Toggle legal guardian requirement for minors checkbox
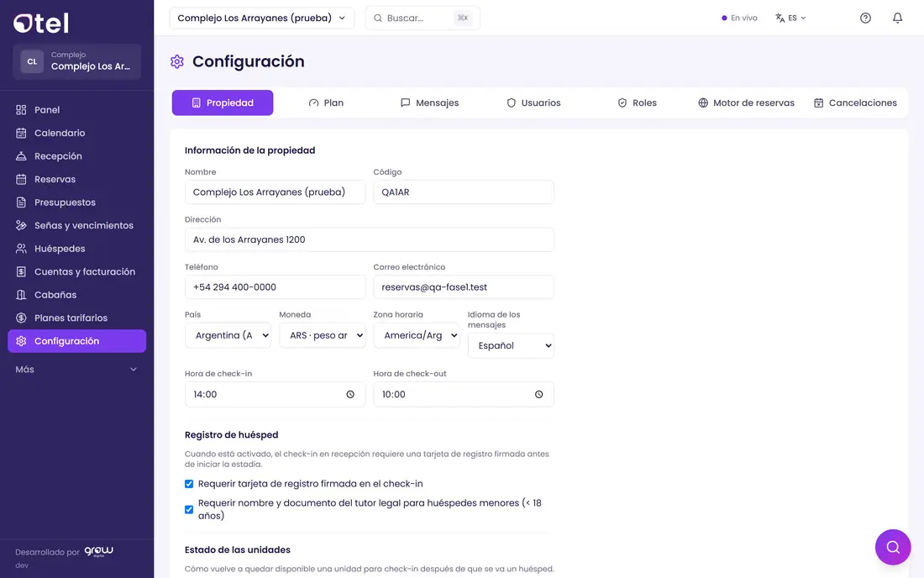The height and width of the screenshot is (578, 924). coord(188,509)
